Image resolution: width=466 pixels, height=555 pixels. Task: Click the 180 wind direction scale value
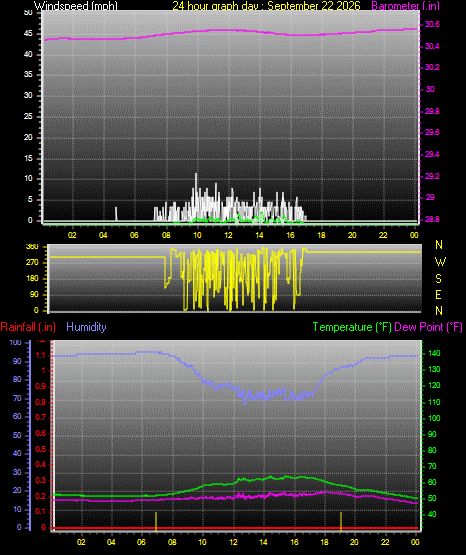pyautogui.click(x=32, y=279)
